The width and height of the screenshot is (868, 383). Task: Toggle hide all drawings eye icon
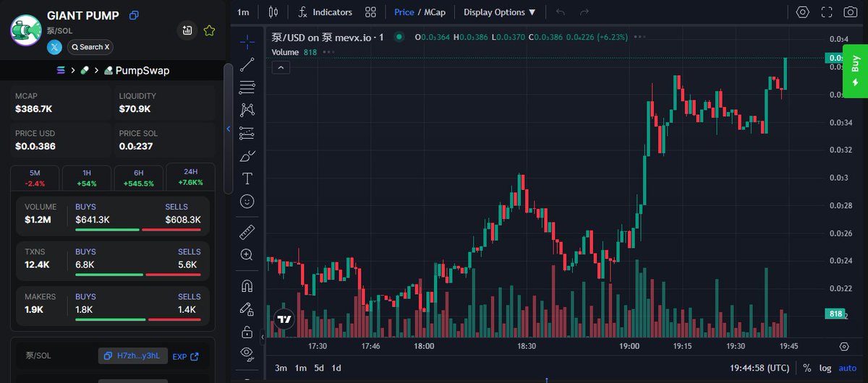(247, 353)
